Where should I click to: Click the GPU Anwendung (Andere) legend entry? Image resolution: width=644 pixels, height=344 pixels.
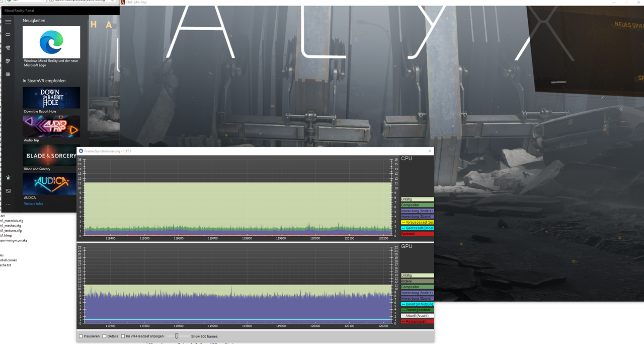(x=417, y=293)
